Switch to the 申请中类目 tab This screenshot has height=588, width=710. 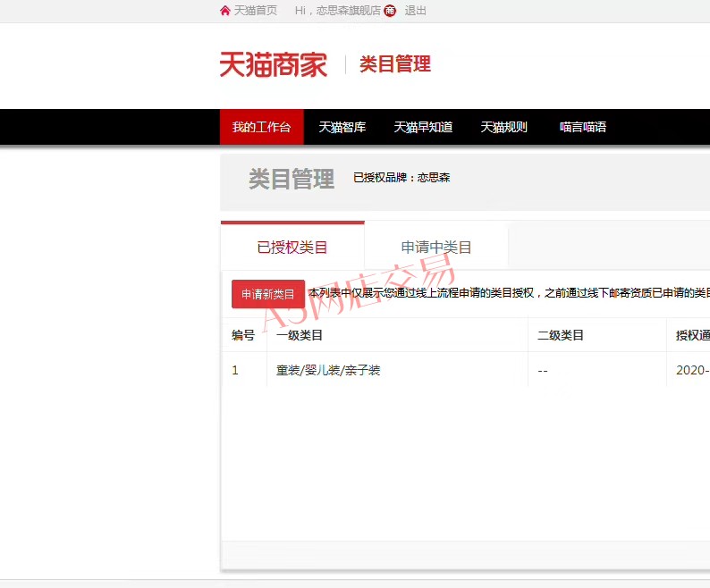[436, 247]
